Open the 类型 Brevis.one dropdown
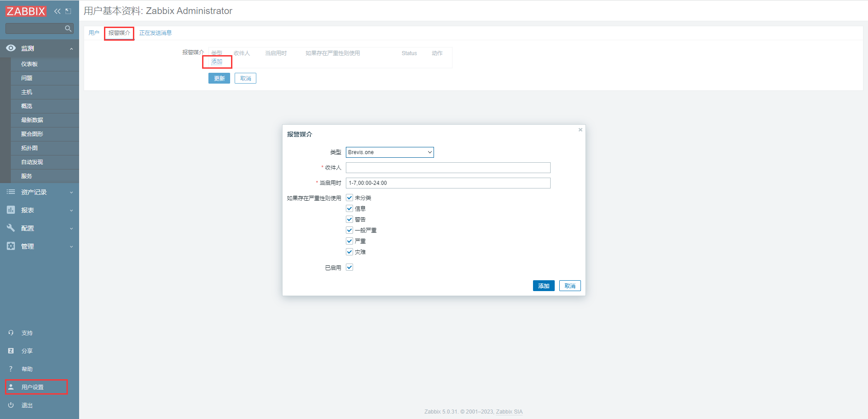This screenshot has width=868, height=419. tap(389, 152)
